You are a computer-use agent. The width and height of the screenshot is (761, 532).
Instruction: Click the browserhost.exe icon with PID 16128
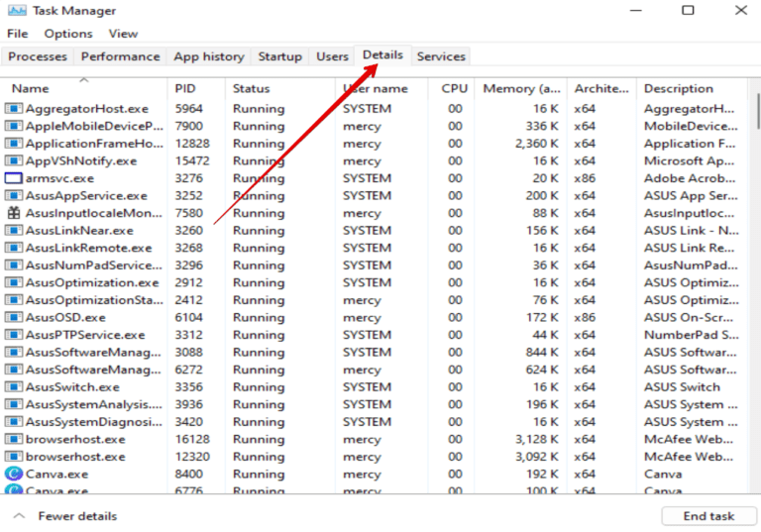click(14, 440)
